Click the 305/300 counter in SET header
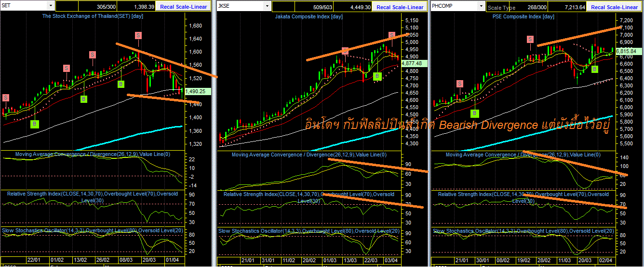Image resolution: width=644 pixels, height=267 pixels. [x=106, y=7]
